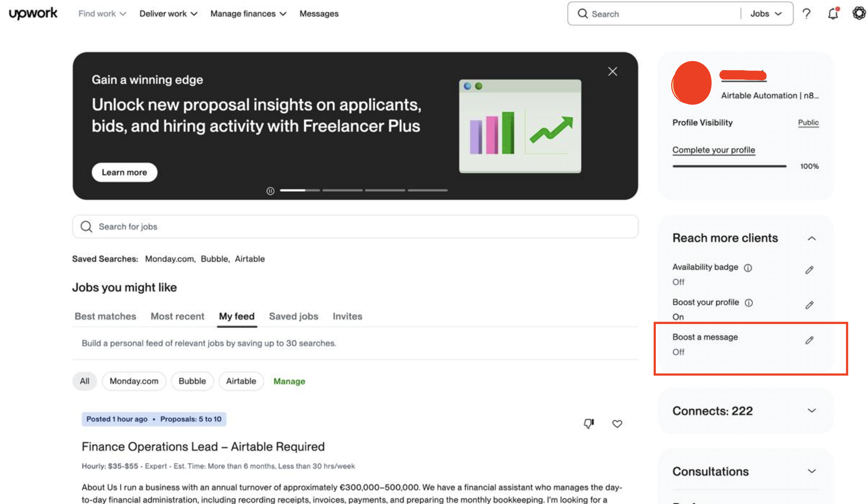Click the 'Jobs you might like' heading
Viewport: 868px width, 504px height.
coord(125,287)
